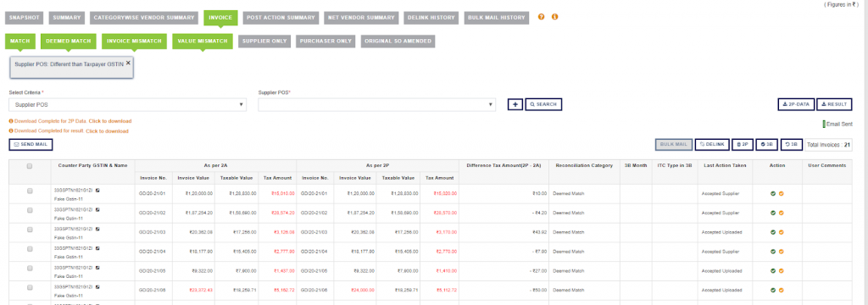Open GSTIN details icon in GD/20-21/06 row
The image size is (868, 305).
tap(97, 286)
